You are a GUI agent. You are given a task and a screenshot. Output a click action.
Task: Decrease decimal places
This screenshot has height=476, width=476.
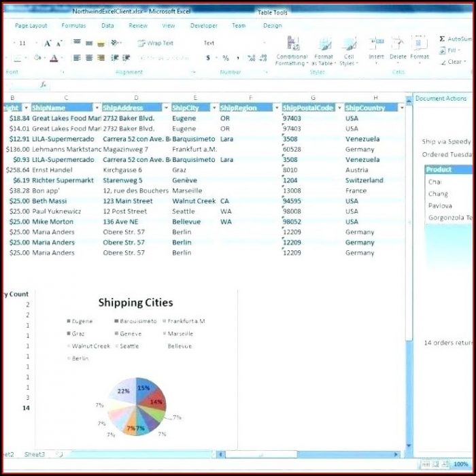point(264,58)
